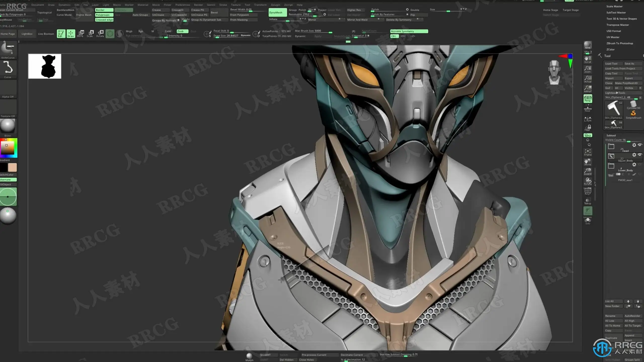Viewport: 644px width, 362px height.
Task: Open the Texture Off selector
Action: (8, 108)
